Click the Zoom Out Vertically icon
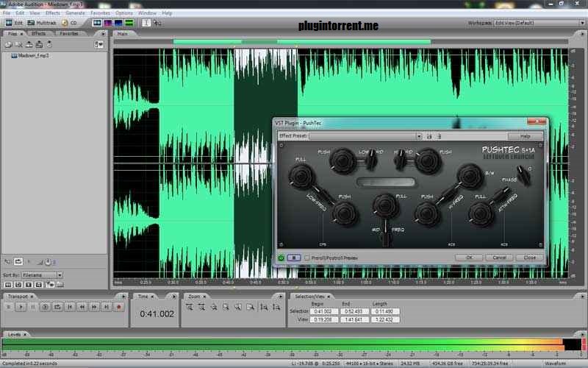Viewport: 588px width, 368px height. pyautogui.click(x=276, y=307)
